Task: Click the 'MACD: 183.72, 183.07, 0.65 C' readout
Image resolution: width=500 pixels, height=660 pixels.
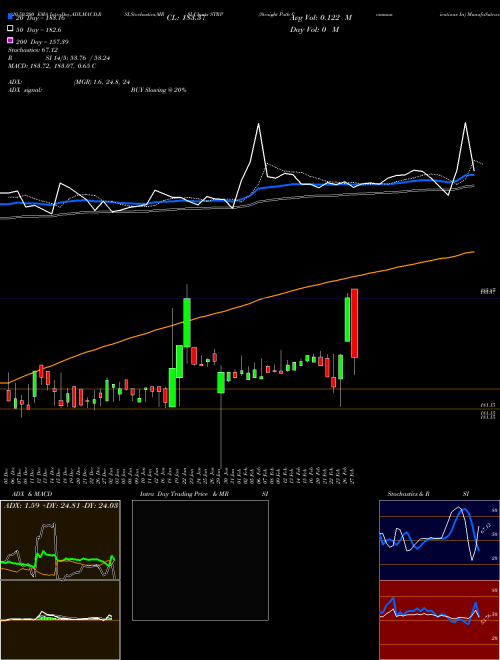Action: click(52, 66)
